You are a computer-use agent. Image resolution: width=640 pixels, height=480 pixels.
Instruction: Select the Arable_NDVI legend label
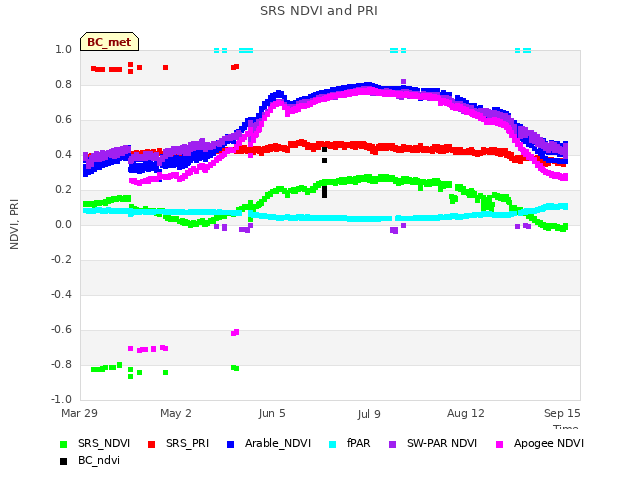pyautogui.click(x=278, y=444)
